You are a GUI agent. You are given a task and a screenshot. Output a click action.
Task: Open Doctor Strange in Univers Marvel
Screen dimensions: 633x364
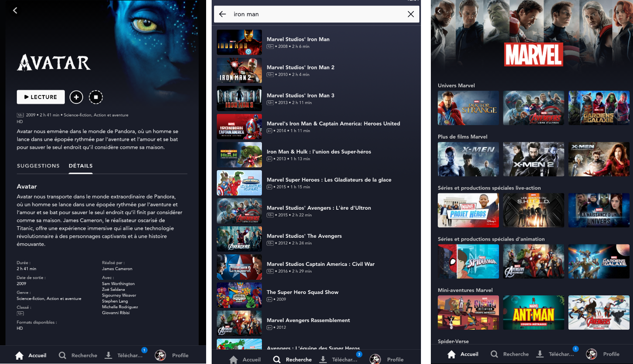(468, 108)
